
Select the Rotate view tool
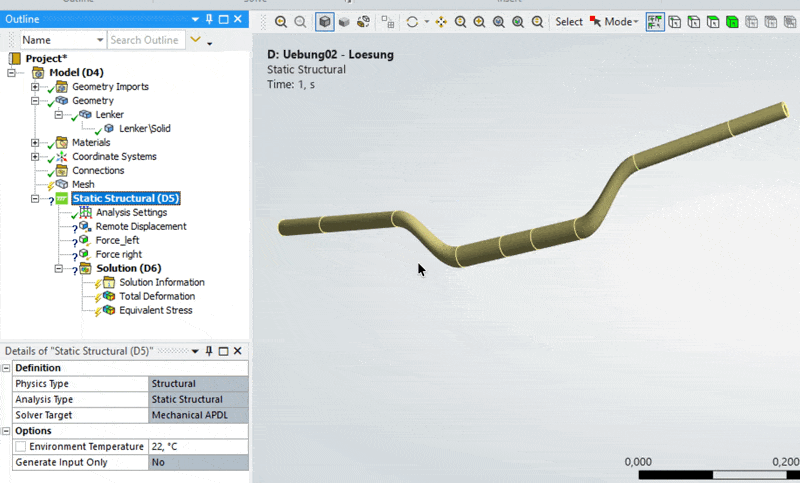[412, 21]
